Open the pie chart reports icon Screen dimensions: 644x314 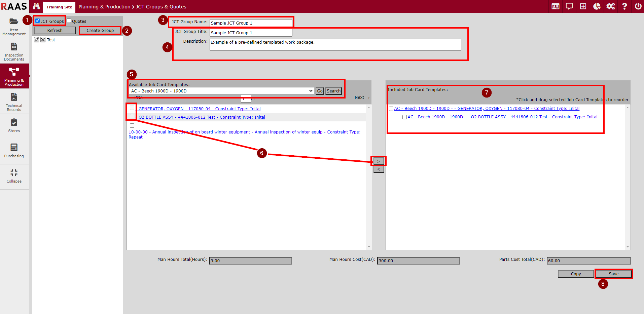pos(597,6)
